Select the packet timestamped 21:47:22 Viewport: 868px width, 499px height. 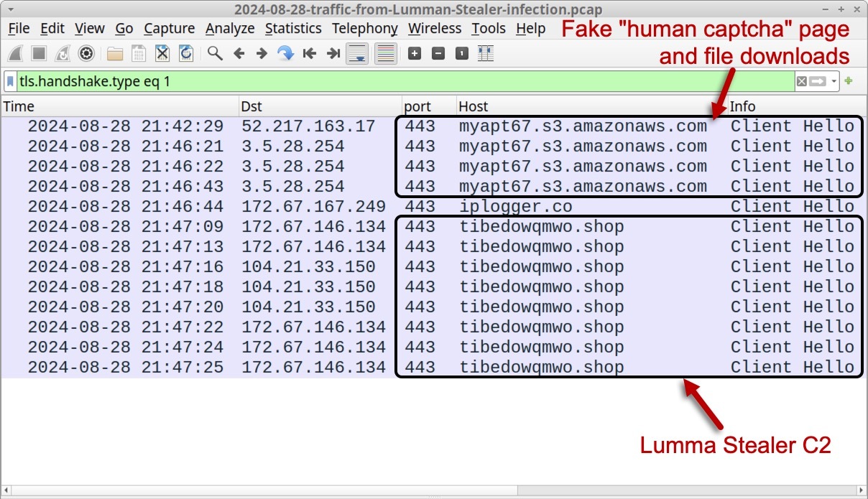434,327
